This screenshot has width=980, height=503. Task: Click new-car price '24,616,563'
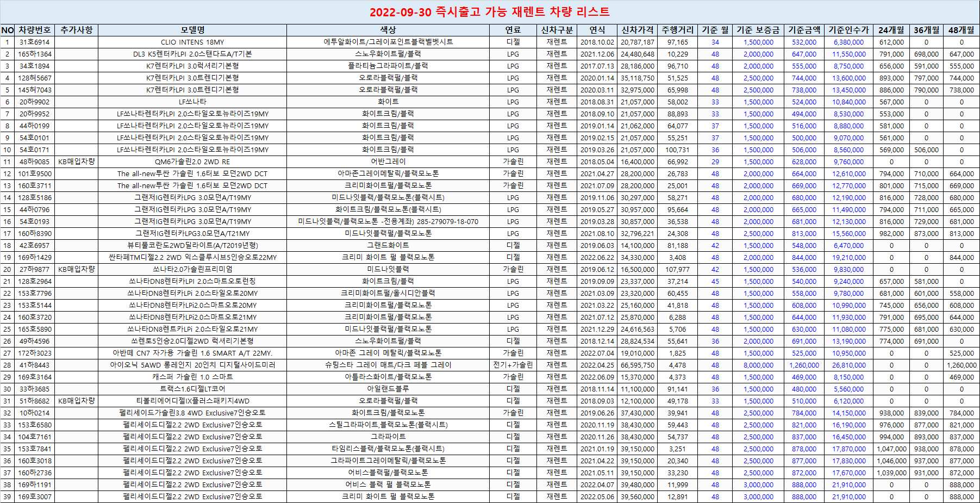pos(638,329)
